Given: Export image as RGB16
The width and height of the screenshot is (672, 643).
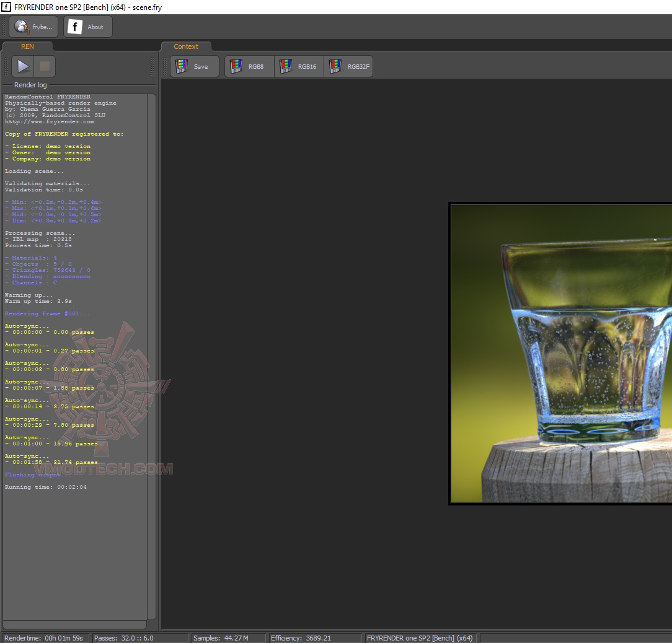Looking at the screenshot, I should 299,66.
